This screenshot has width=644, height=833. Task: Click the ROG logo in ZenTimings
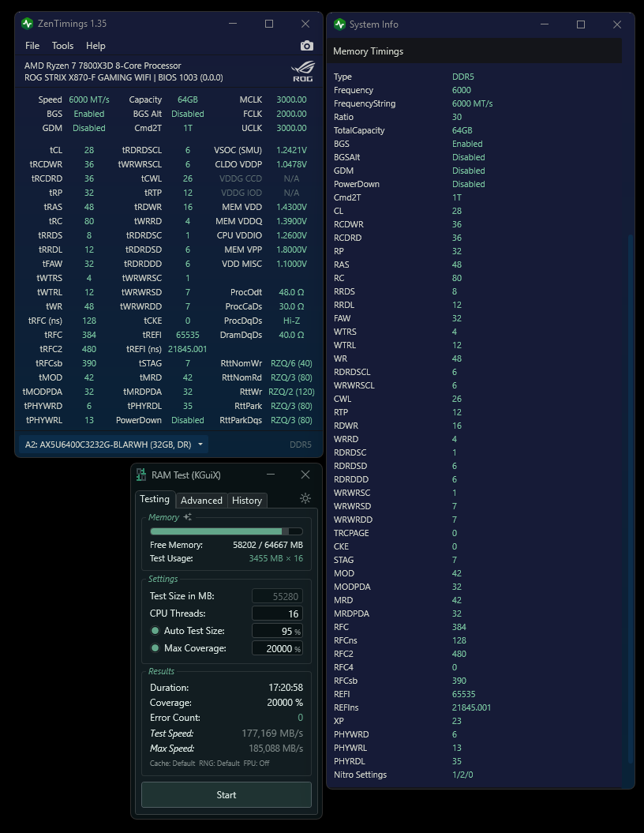[x=303, y=72]
